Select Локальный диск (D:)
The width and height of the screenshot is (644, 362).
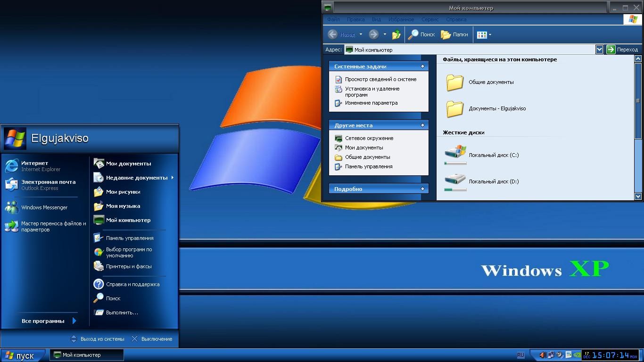tap(482, 181)
